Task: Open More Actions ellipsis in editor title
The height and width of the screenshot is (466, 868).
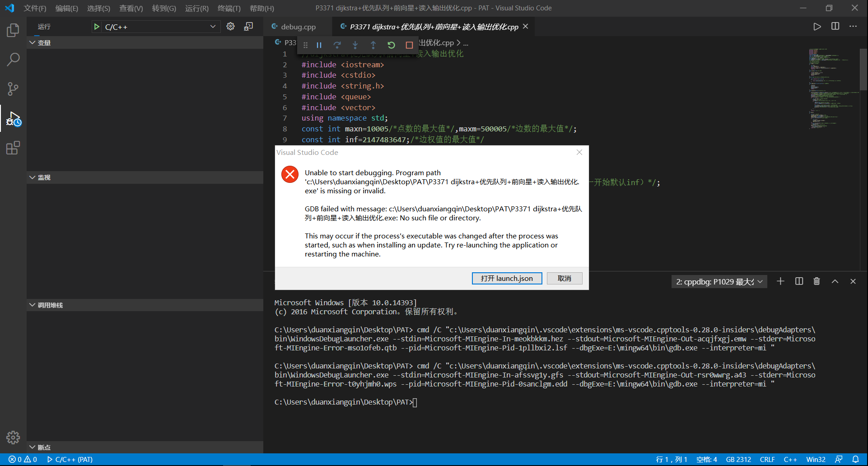Action: (853, 26)
